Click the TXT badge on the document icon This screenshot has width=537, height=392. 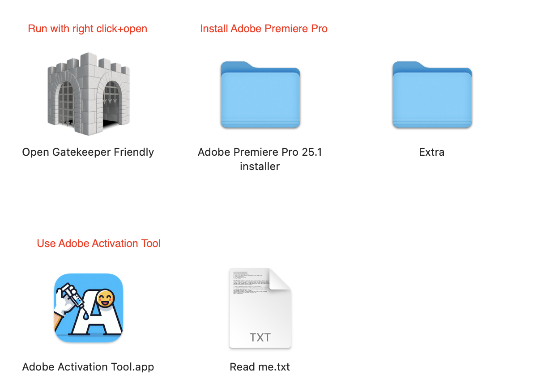260,337
